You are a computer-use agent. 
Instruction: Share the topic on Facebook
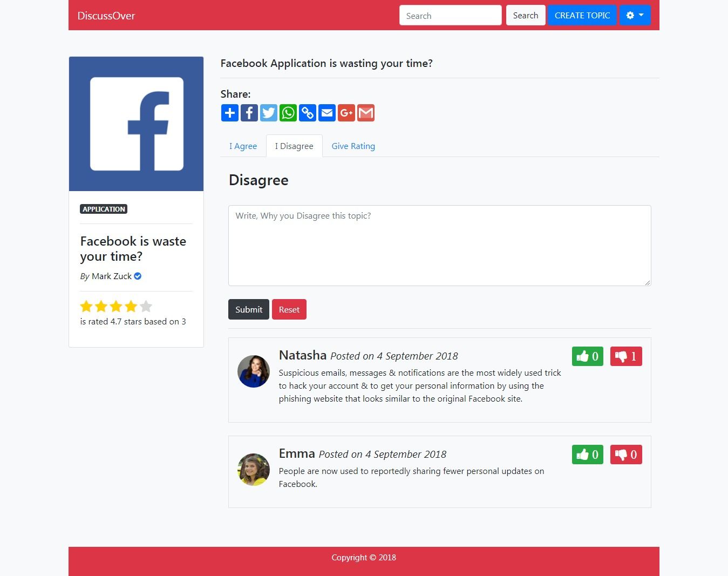[x=249, y=113]
